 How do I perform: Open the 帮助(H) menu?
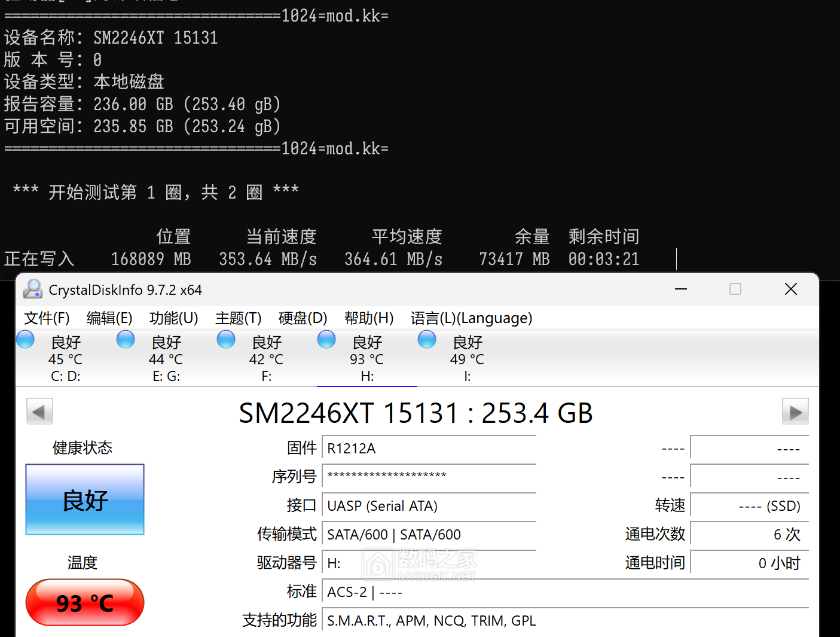click(369, 318)
